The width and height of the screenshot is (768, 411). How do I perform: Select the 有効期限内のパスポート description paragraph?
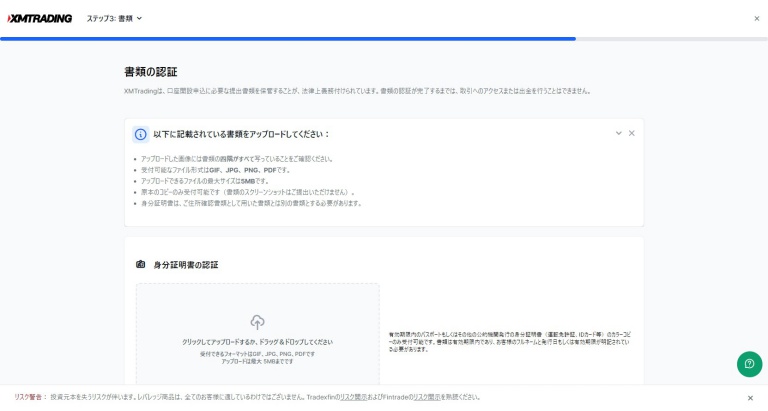pyautogui.click(x=509, y=342)
